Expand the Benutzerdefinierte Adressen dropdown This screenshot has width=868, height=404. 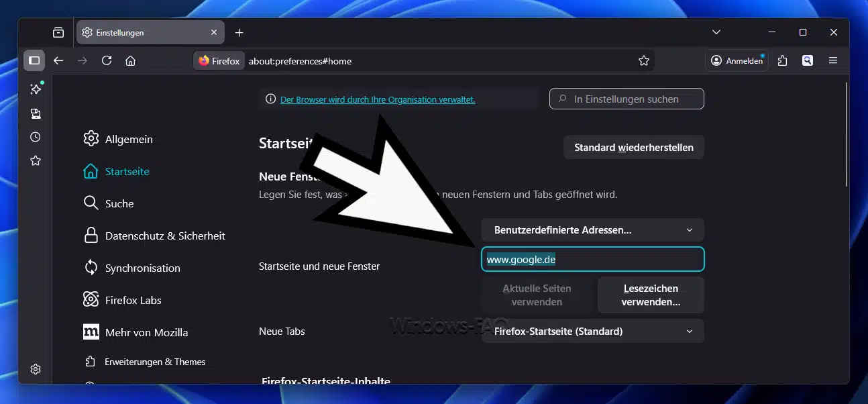coord(592,230)
